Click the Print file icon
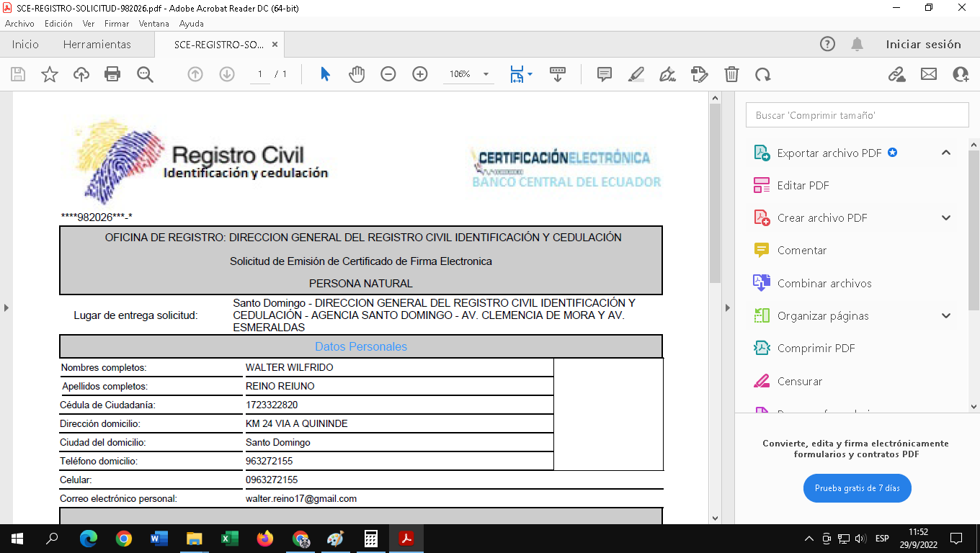This screenshot has width=980, height=553. [x=112, y=74]
